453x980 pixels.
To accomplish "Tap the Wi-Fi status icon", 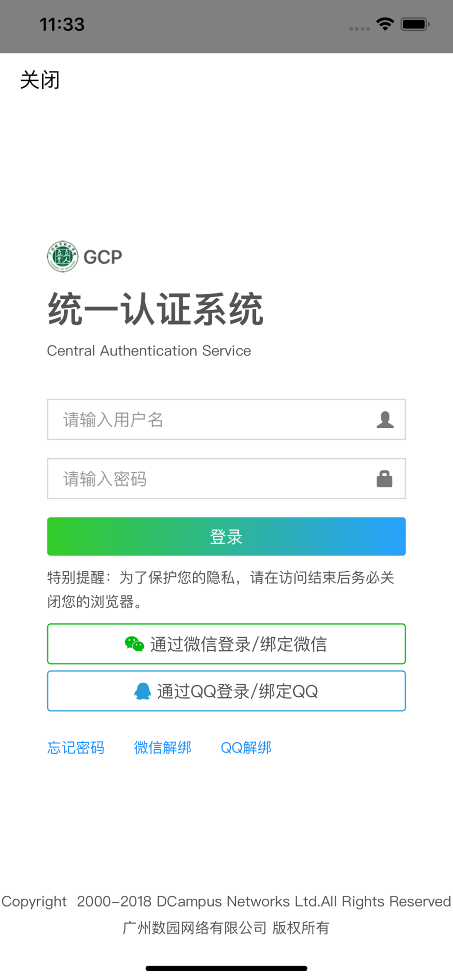I will tap(385, 24).
